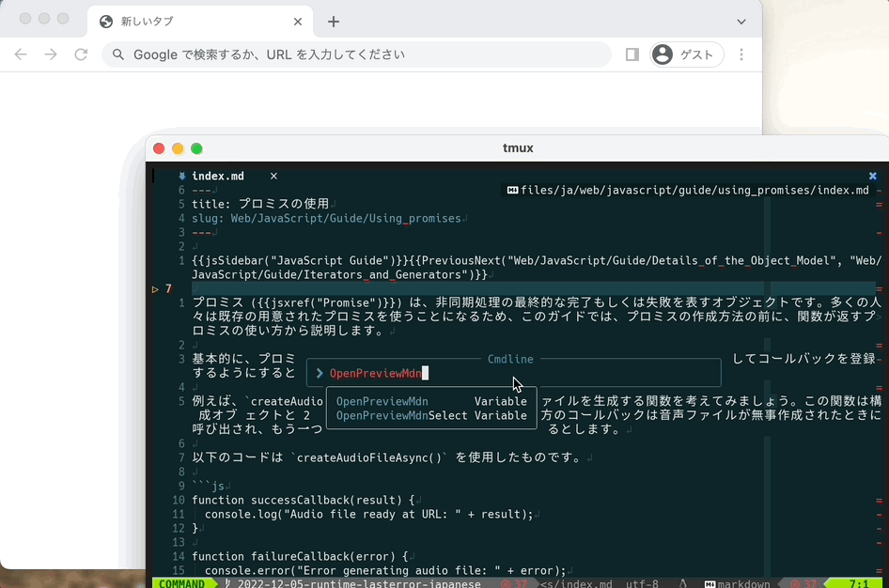Click the blue close icon above the editor
The width and height of the screenshot is (889, 588).
click(872, 176)
